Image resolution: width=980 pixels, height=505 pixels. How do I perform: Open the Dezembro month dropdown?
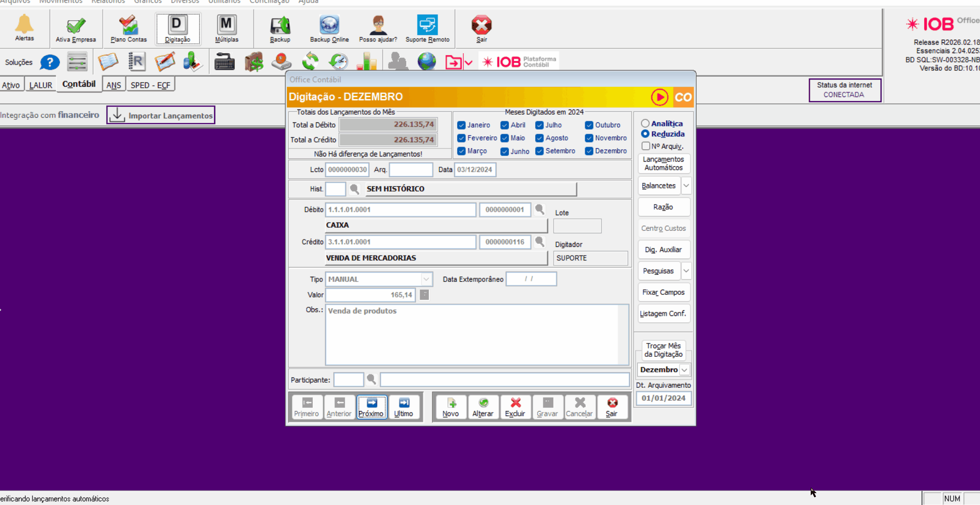[684, 370]
